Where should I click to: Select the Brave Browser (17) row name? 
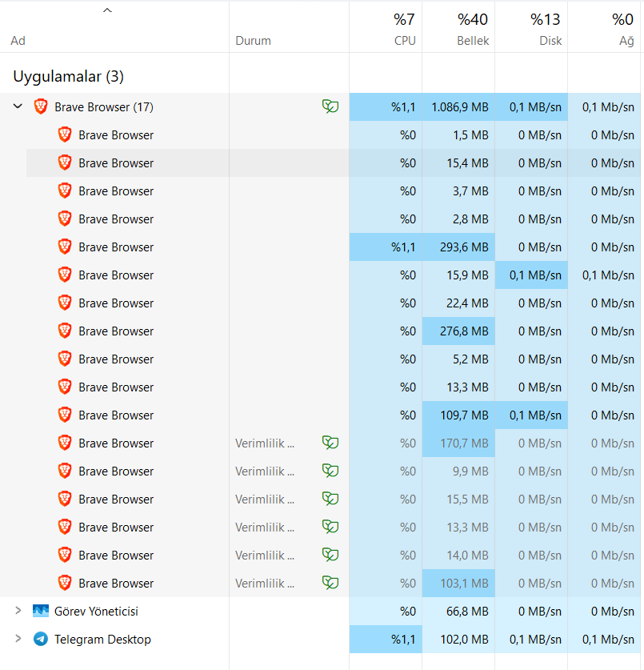pos(104,106)
